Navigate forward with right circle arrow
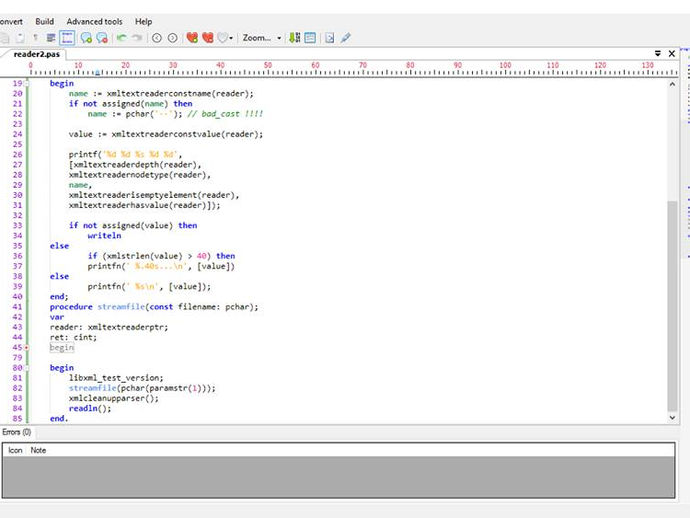The height and width of the screenshot is (518, 690). pyautogui.click(x=172, y=38)
